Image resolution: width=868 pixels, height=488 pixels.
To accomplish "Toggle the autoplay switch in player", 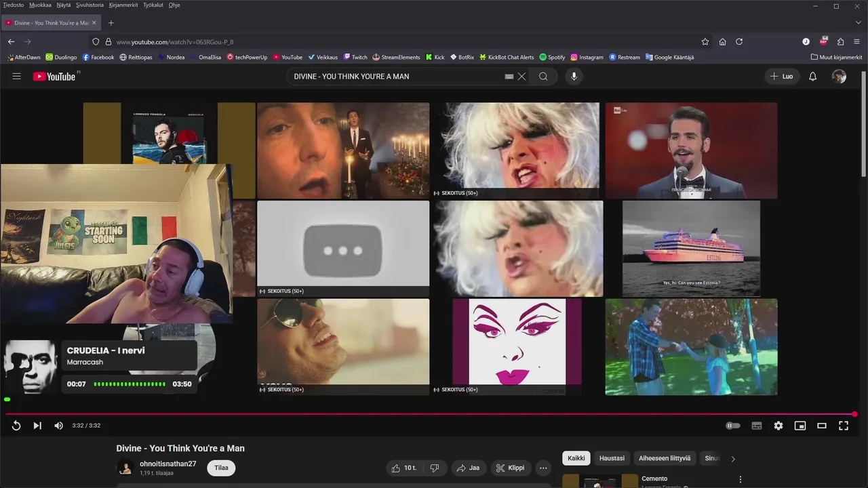I will [x=733, y=426].
